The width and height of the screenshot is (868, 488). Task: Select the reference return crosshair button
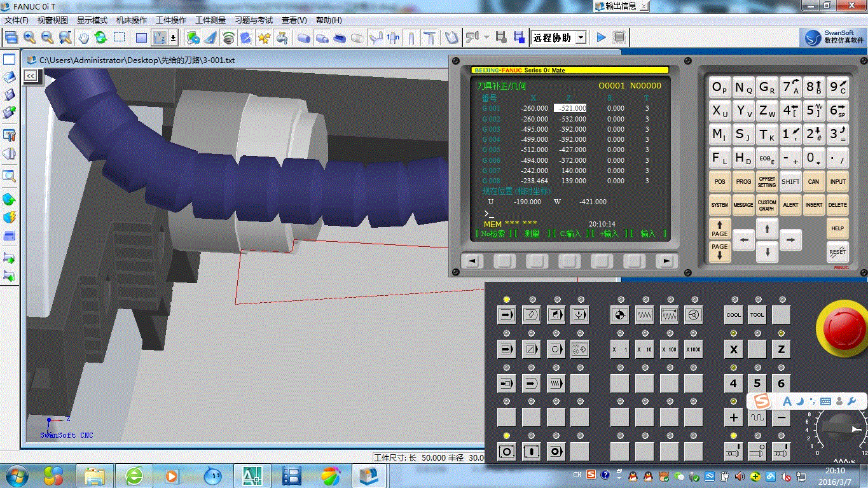(619, 314)
